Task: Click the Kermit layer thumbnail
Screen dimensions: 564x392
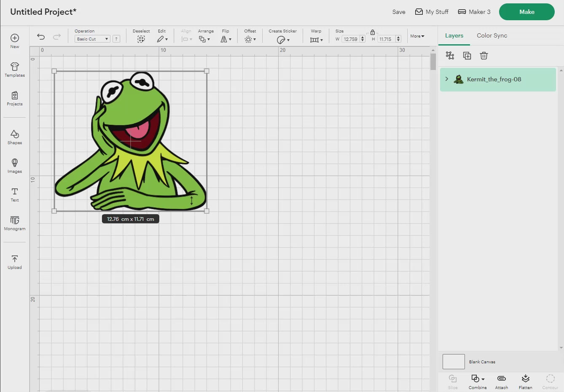Action: pos(459,79)
